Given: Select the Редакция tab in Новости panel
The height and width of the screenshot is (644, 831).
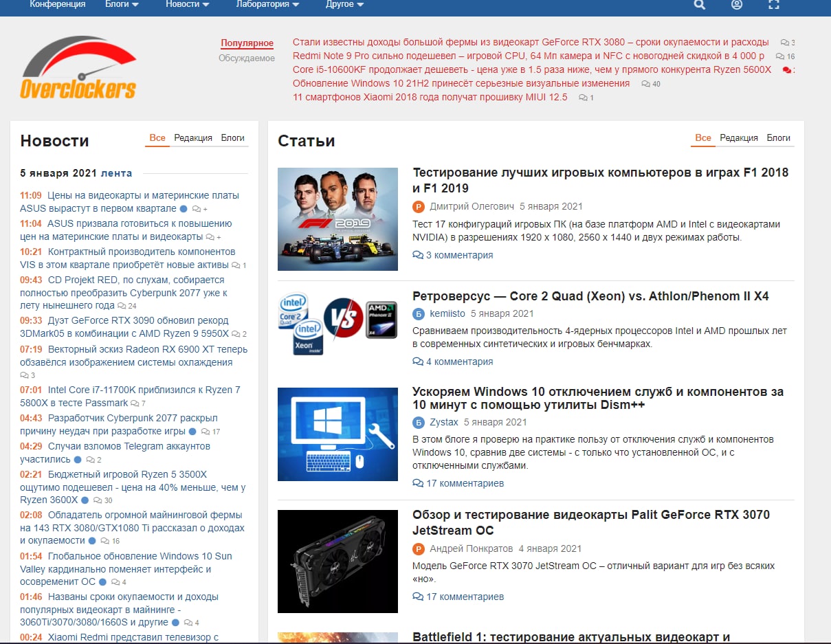Looking at the screenshot, I should point(193,138).
